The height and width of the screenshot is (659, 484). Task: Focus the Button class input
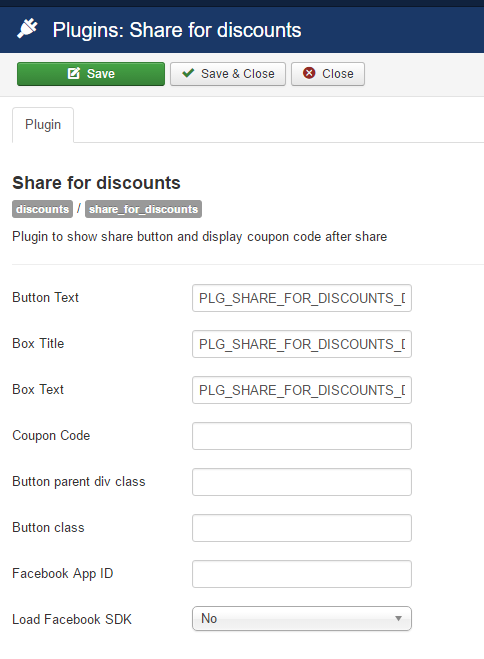pos(302,528)
